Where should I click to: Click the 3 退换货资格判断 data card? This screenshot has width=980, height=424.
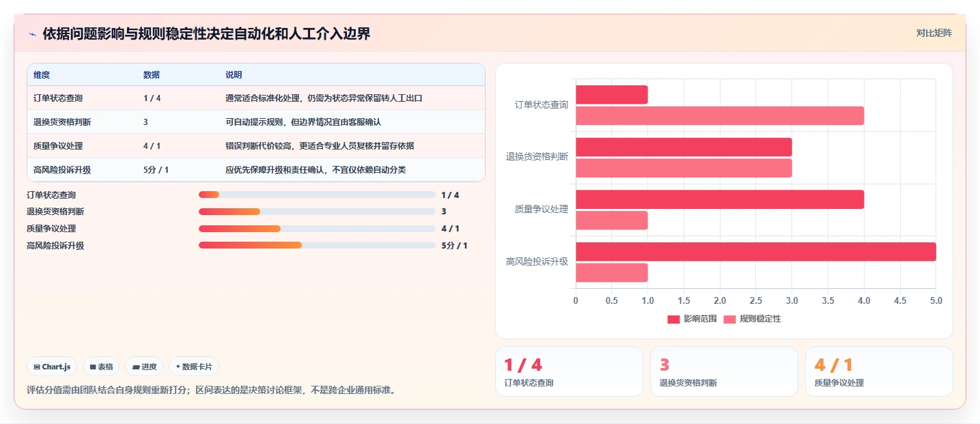[724, 371]
